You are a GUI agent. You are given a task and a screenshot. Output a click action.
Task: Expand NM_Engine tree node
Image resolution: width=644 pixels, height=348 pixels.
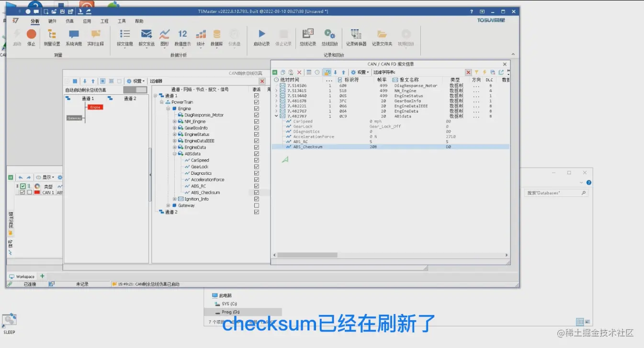175,122
